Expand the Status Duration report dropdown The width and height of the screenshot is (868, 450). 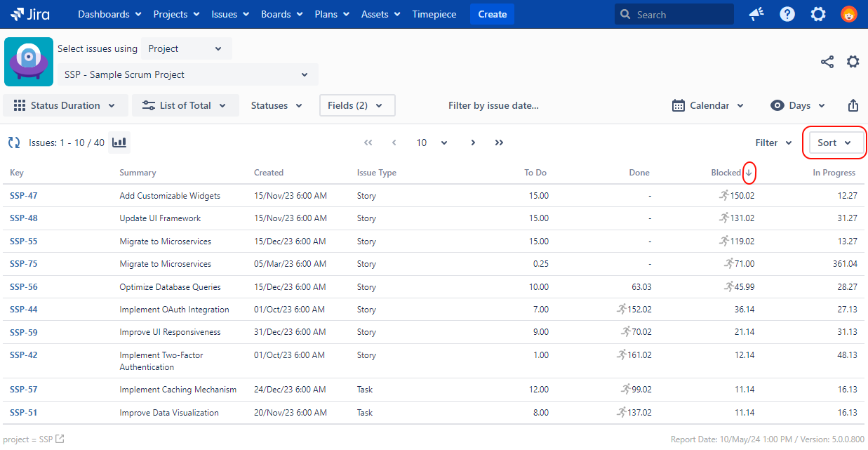click(66, 105)
